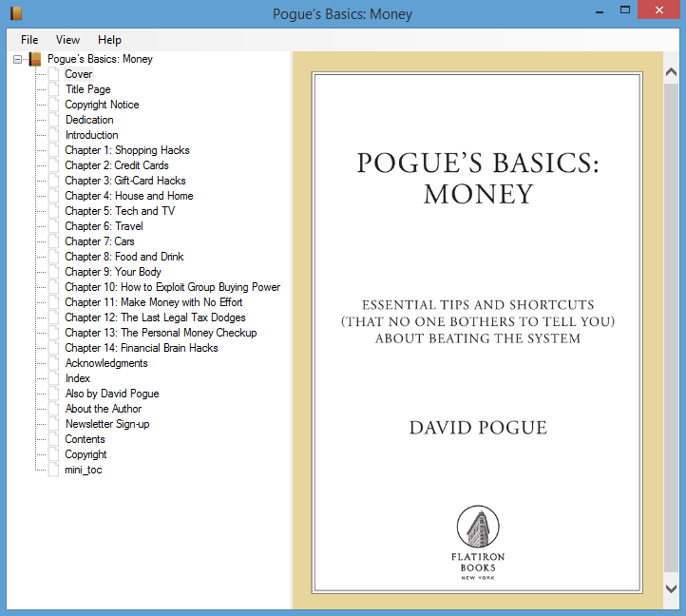Jump to the Index
Screen dimensions: 686x616
(78, 378)
